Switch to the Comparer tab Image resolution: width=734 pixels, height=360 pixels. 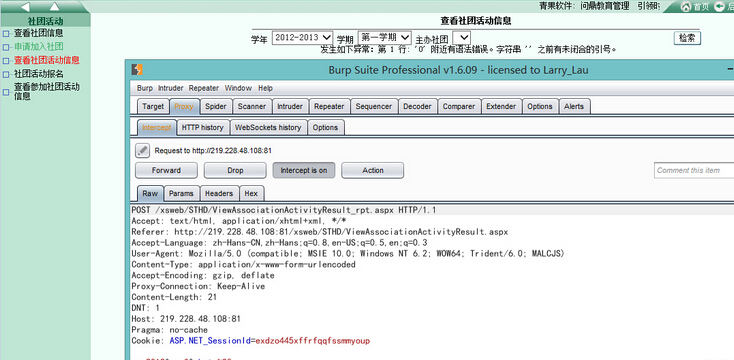pyautogui.click(x=459, y=106)
